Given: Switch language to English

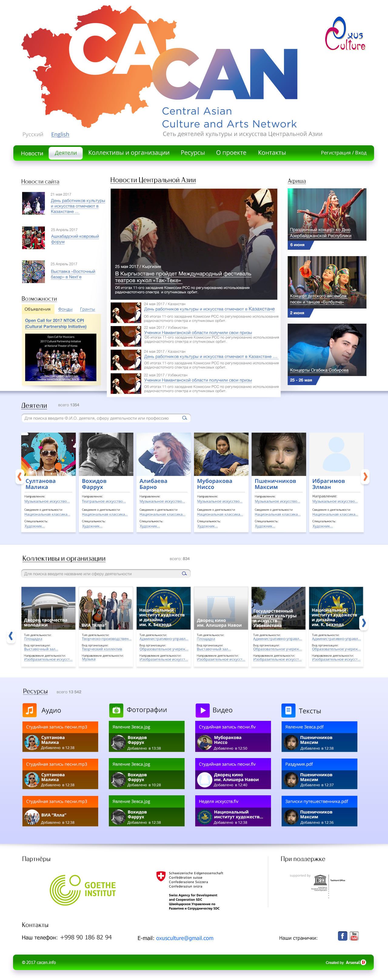Looking at the screenshot, I should click(x=60, y=134).
